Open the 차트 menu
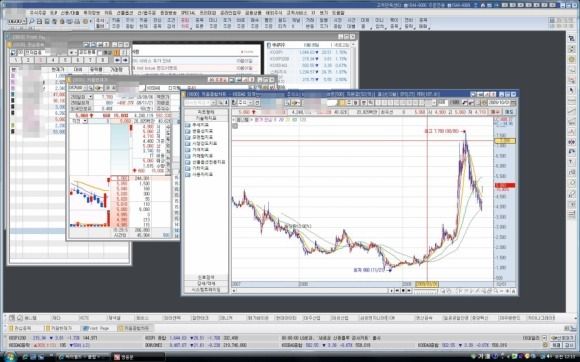This screenshot has width=580, height=362. point(108,13)
